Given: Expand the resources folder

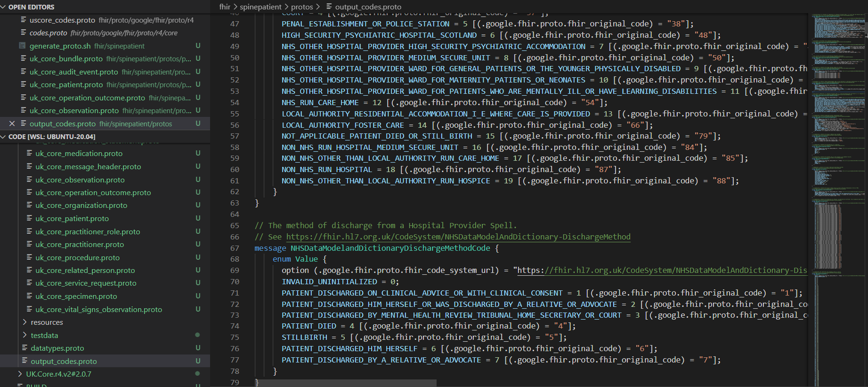Looking at the screenshot, I should [25, 322].
